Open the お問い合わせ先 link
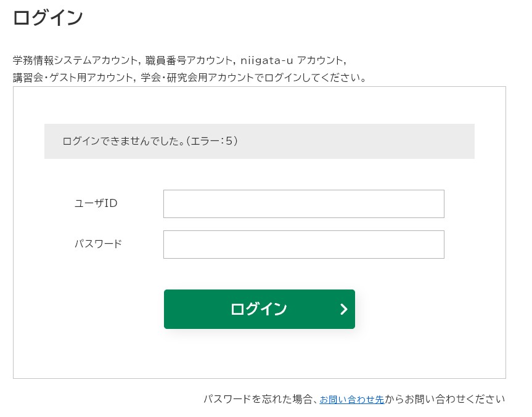532x417 pixels. (x=351, y=399)
